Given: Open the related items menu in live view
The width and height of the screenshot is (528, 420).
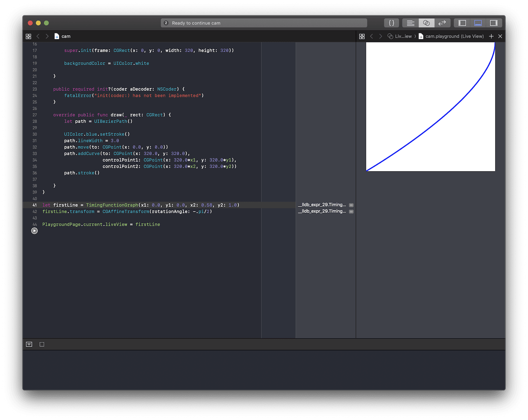Looking at the screenshot, I should [x=362, y=36].
